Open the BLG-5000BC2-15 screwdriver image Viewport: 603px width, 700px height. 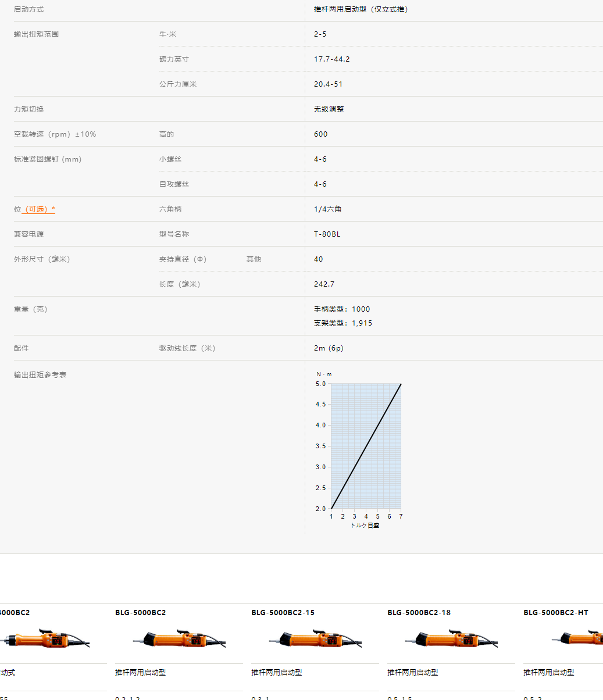coord(315,640)
